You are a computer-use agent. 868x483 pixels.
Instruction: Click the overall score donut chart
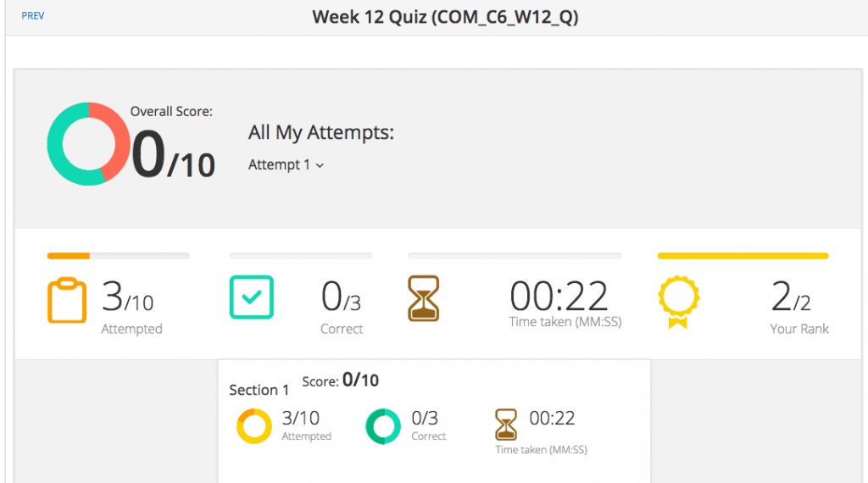(88, 144)
